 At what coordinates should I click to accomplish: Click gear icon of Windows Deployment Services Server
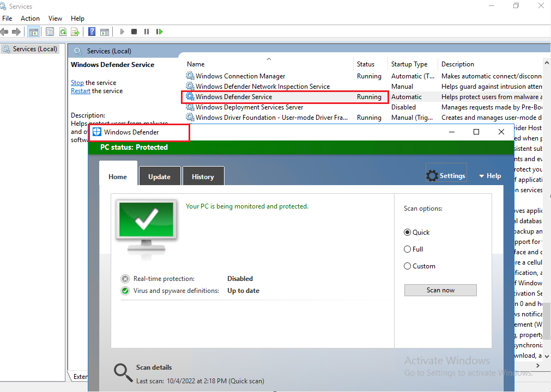click(x=190, y=107)
